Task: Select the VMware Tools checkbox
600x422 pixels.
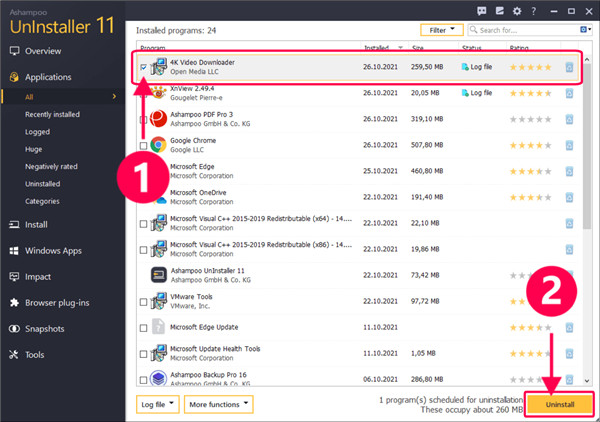Action: [144, 301]
